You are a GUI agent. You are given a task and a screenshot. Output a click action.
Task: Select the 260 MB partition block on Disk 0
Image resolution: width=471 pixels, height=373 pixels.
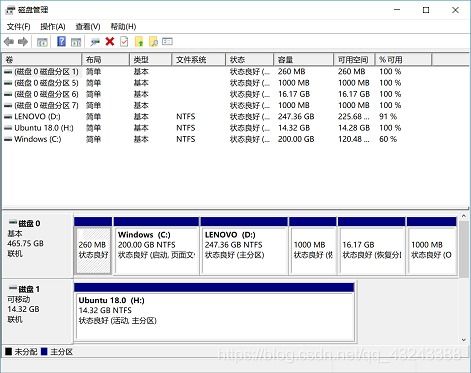point(93,246)
